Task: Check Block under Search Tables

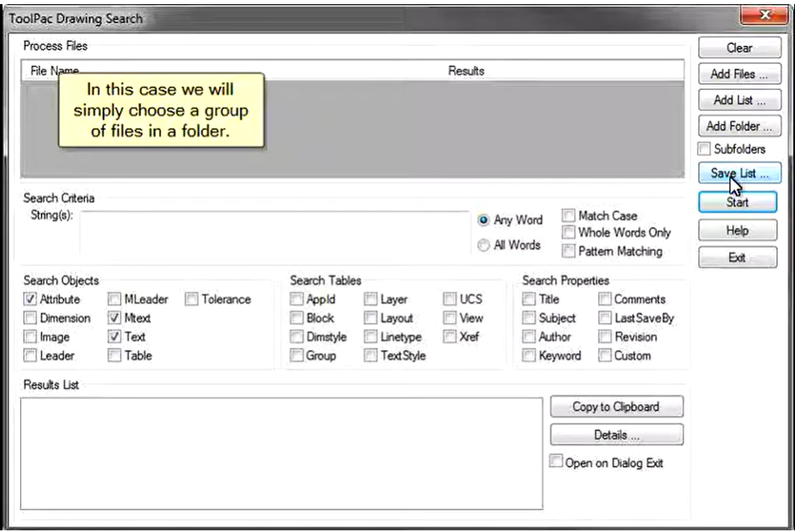Action: 297,319
